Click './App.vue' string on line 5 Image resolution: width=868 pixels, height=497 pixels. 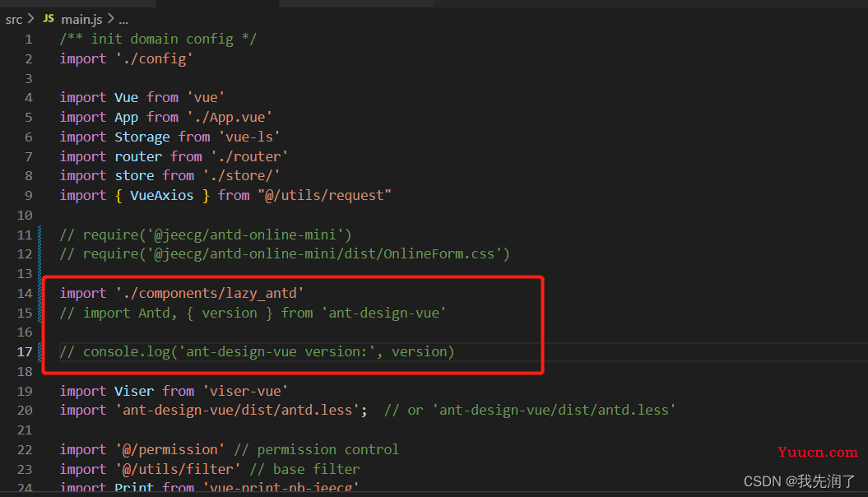click(x=230, y=118)
